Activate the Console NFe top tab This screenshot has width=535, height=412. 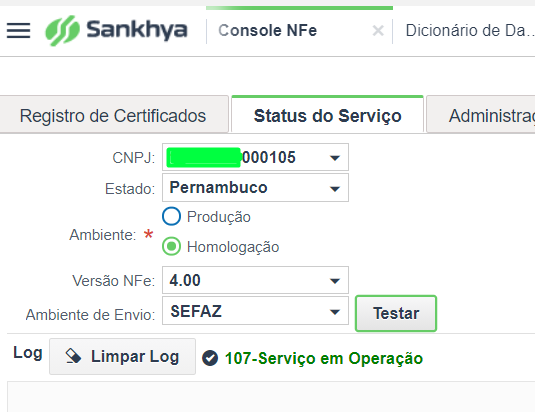pyautogui.click(x=268, y=30)
